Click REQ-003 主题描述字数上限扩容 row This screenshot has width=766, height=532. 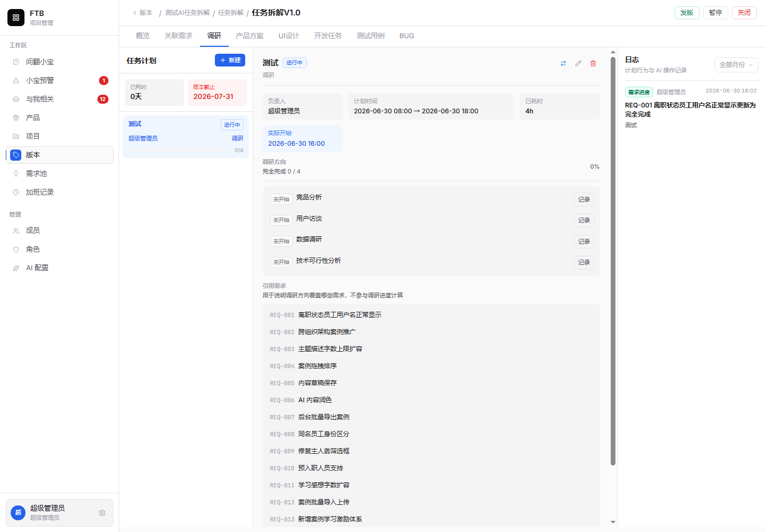(431, 349)
